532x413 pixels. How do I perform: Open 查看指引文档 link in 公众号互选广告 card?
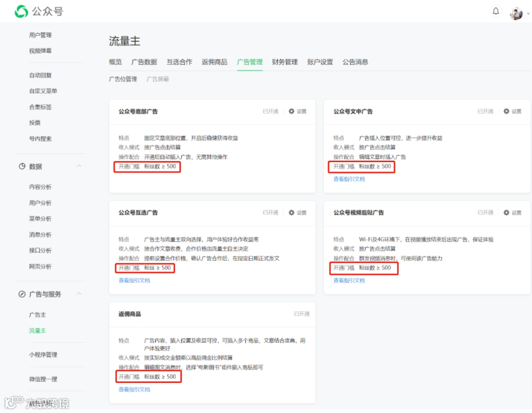tap(134, 280)
